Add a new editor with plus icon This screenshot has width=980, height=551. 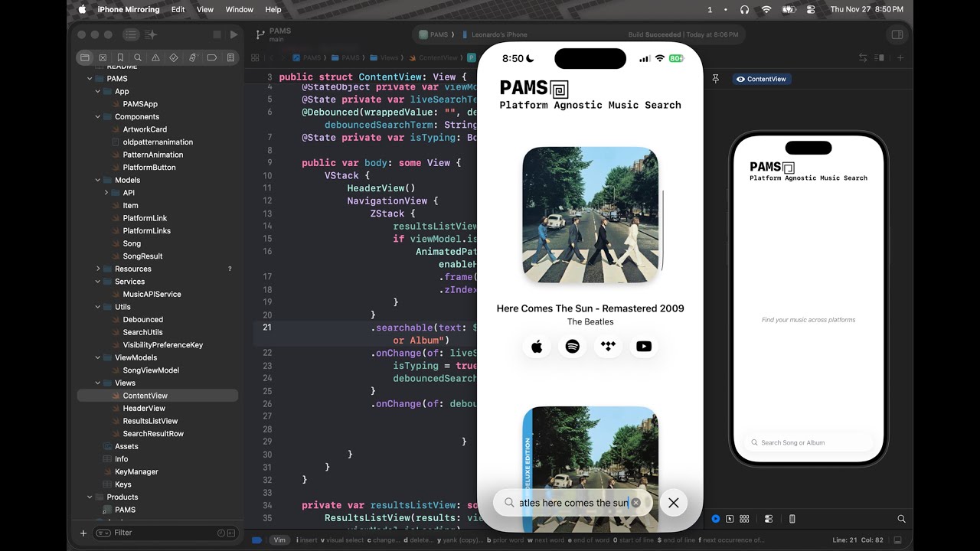point(900,57)
